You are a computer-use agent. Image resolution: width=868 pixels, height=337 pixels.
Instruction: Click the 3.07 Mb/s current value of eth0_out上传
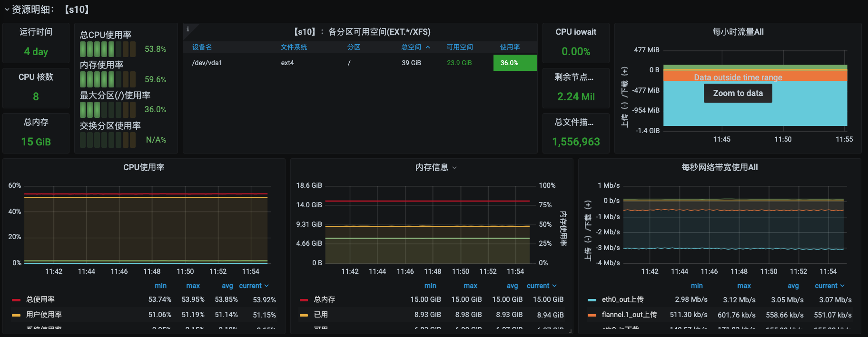point(835,300)
